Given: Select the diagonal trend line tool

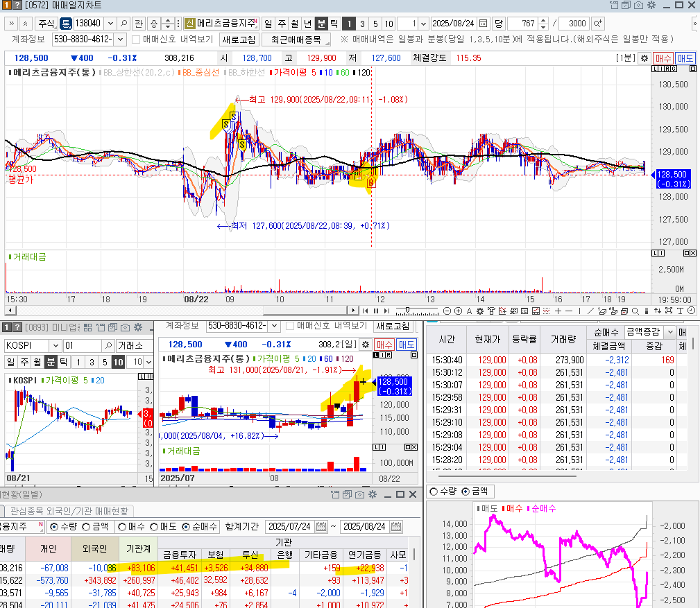Looking at the screenshot, I should pos(590,311).
